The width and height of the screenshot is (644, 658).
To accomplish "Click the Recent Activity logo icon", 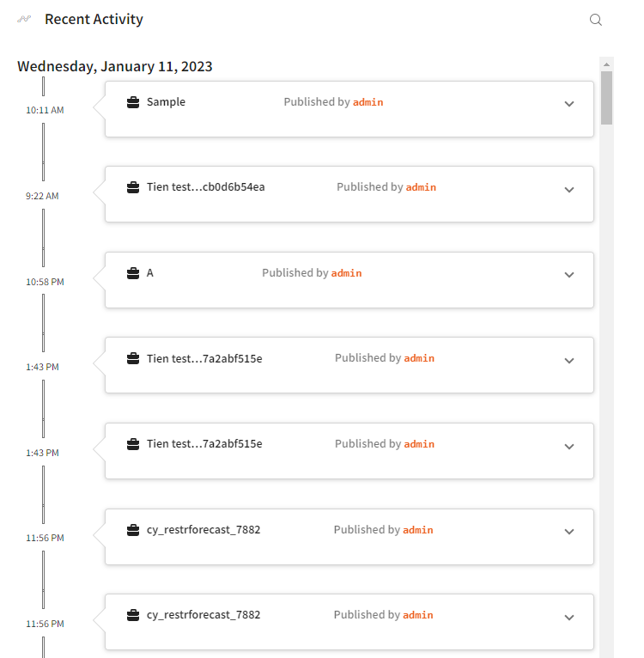I will [x=25, y=19].
